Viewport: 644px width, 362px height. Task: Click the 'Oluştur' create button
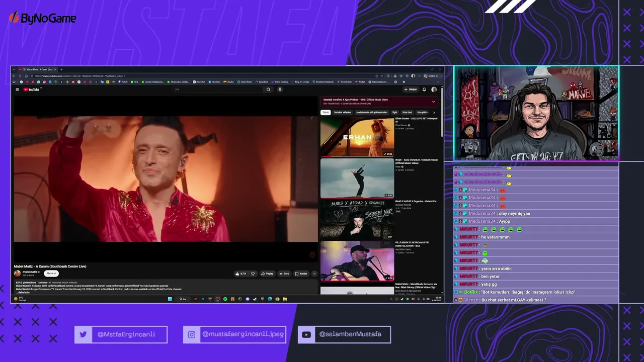pyautogui.click(x=411, y=89)
